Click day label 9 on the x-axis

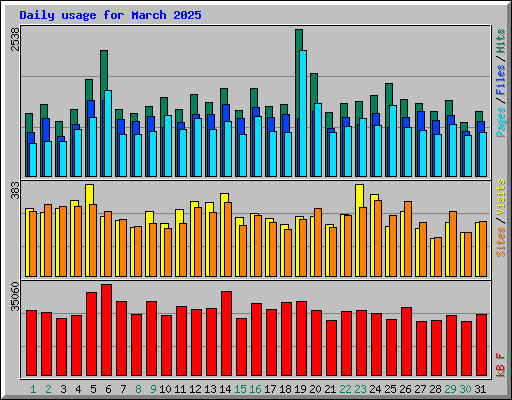coord(153,389)
